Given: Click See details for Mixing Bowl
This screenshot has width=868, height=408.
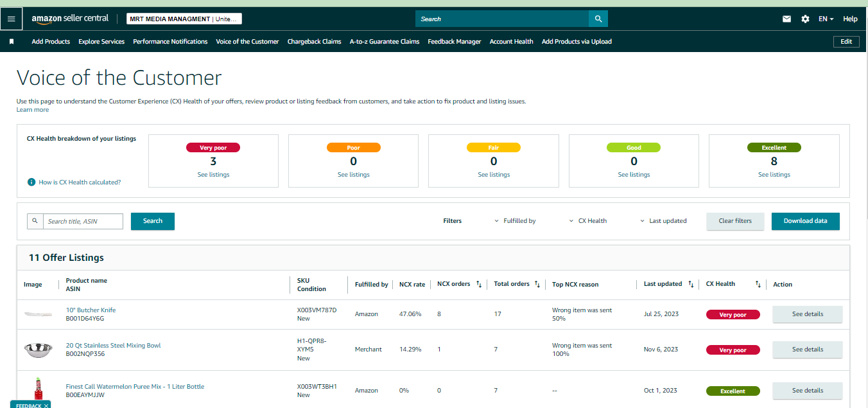Looking at the screenshot, I should click(x=807, y=350).
